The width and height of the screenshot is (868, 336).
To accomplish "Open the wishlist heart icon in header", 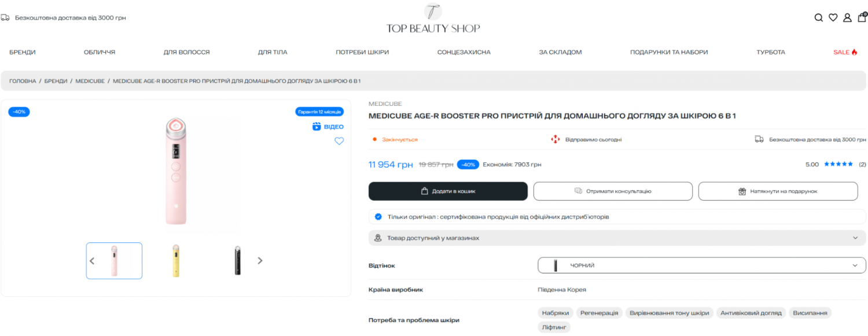I will [x=833, y=17].
